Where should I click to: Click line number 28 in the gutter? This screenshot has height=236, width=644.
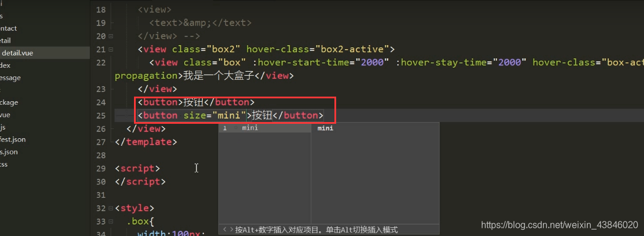pos(100,156)
